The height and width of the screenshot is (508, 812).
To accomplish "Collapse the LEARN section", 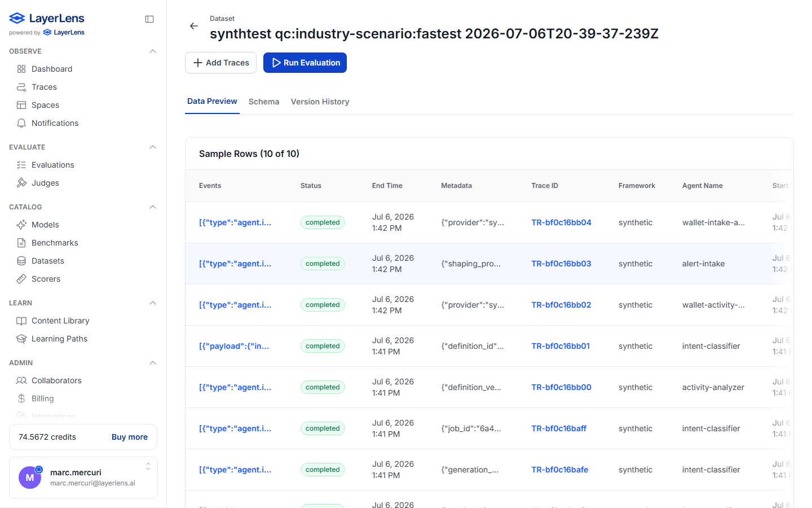I will [152, 303].
